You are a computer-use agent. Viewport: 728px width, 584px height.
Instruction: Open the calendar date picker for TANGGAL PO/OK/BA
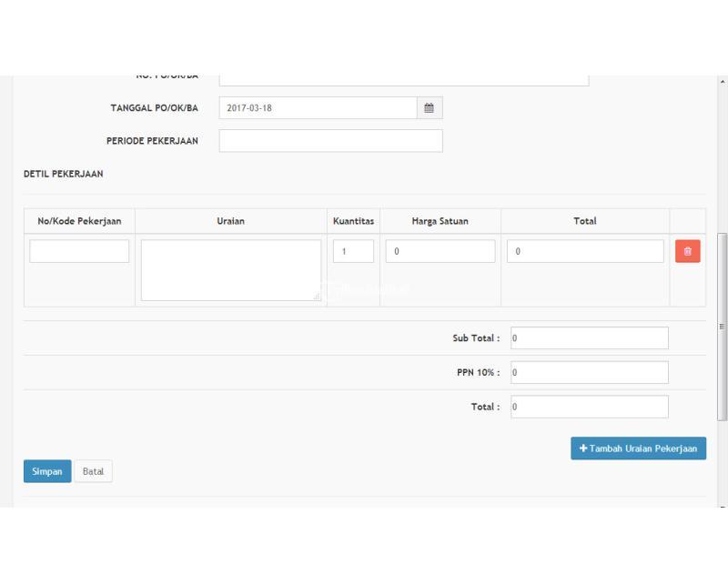(430, 107)
